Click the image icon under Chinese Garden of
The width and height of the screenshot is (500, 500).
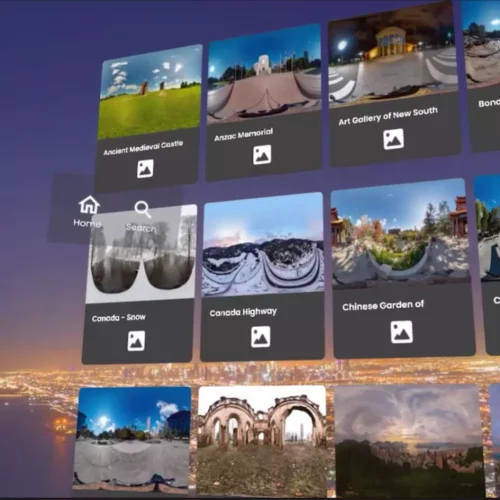[402, 332]
